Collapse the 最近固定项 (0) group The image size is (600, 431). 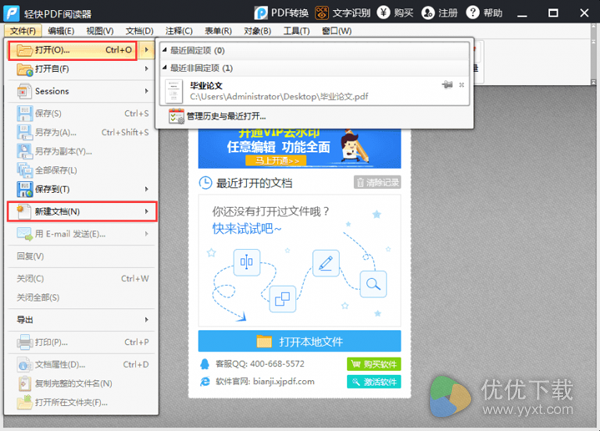(165, 50)
